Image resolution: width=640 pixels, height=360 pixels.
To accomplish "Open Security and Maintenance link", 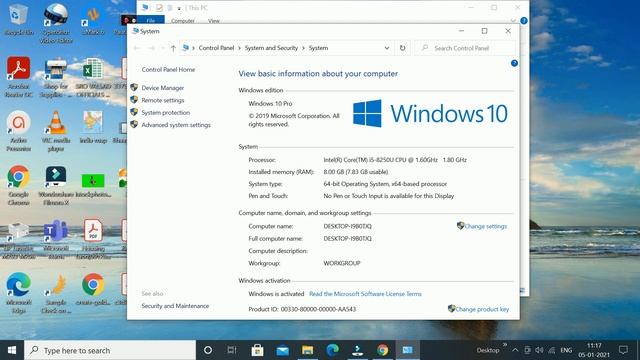I will pos(175,306).
